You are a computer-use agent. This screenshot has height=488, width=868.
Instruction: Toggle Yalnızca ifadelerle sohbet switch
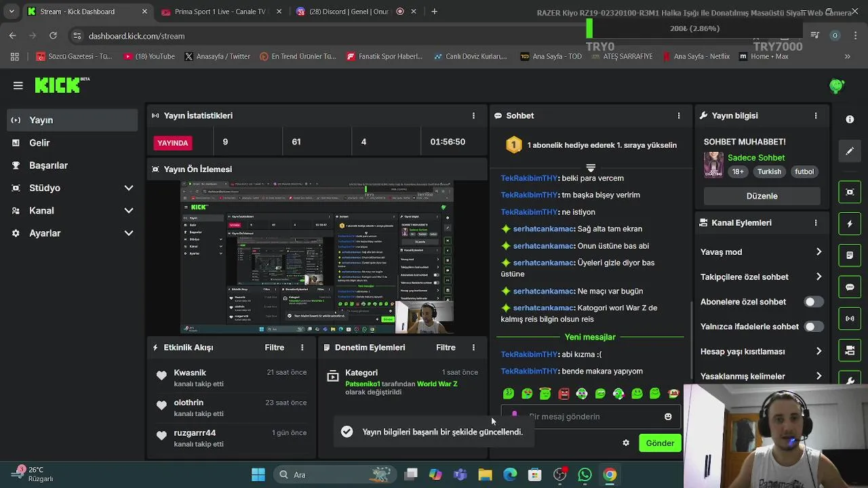[x=813, y=327]
